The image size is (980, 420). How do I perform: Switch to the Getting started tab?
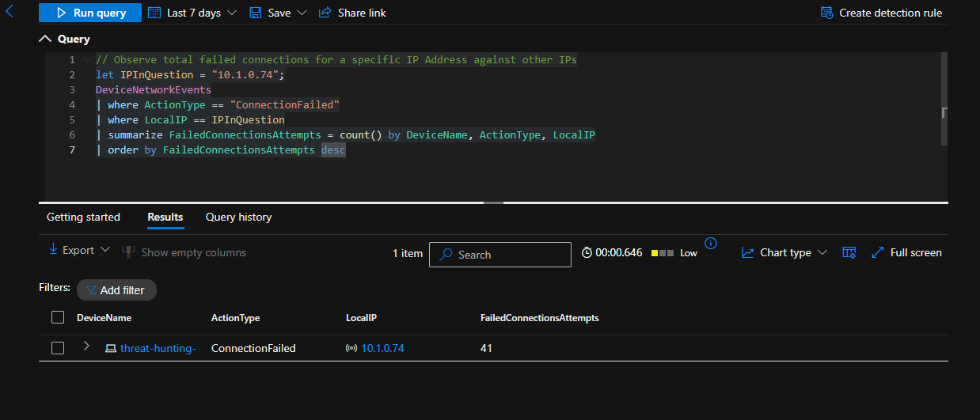tap(83, 217)
